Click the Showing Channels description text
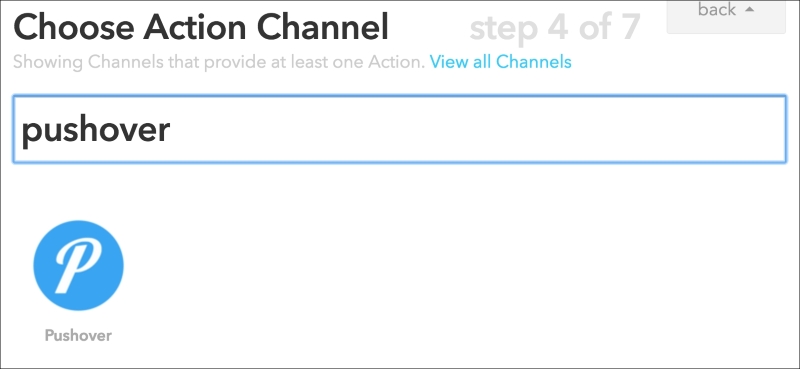Image resolution: width=800 pixels, height=369 pixels. [219, 62]
